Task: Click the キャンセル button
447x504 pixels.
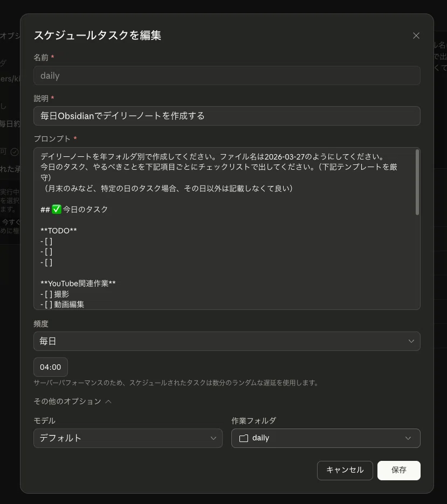Action: (x=345, y=470)
